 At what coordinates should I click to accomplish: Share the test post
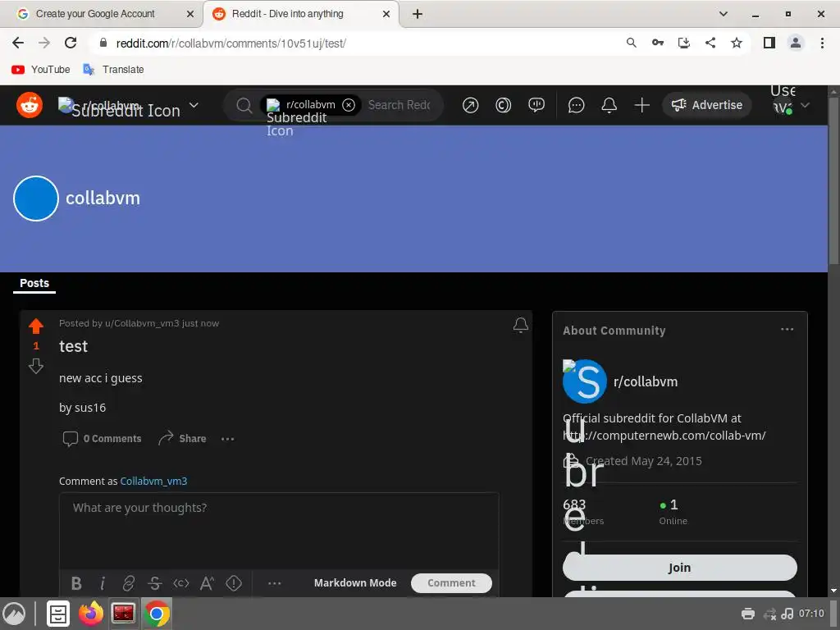182,439
